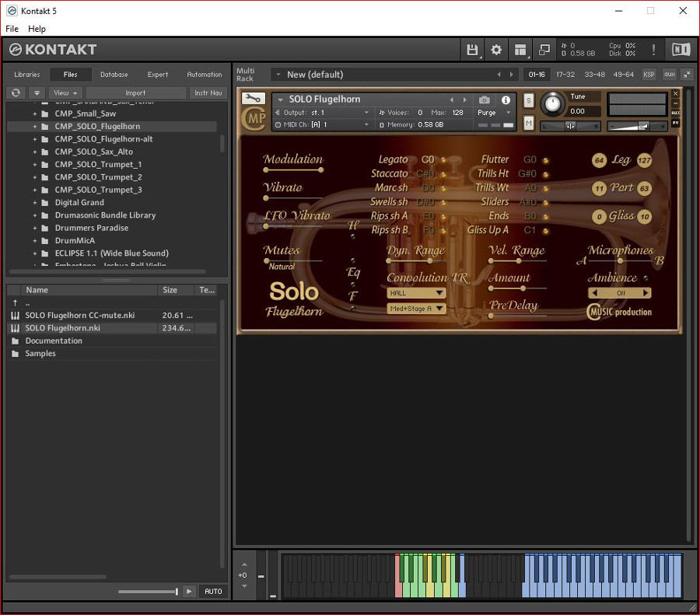Open the SOLO Flugelhorn name dropdown arrow
Image resolution: width=700 pixels, height=615 pixels.
pyautogui.click(x=280, y=100)
